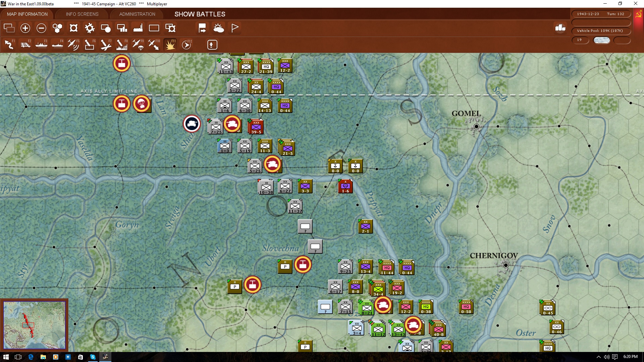The height and width of the screenshot is (362, 644).
Task: Click the zoom in plus icon
Action: click(x=25, y=28)
